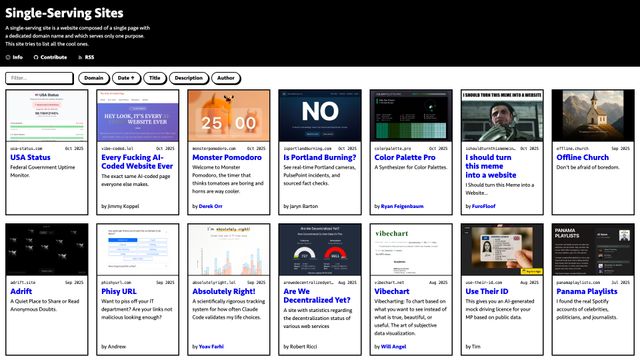Visit author Derek Orr's link
The width and height of the screenshot is (640, 360).
(211, 206)
